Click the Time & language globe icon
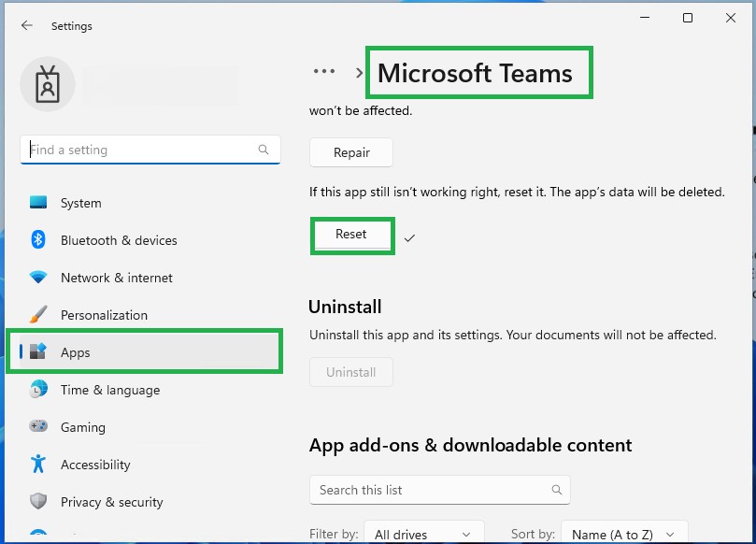Screen dimensions: 756x544 [x=38, y=389]
